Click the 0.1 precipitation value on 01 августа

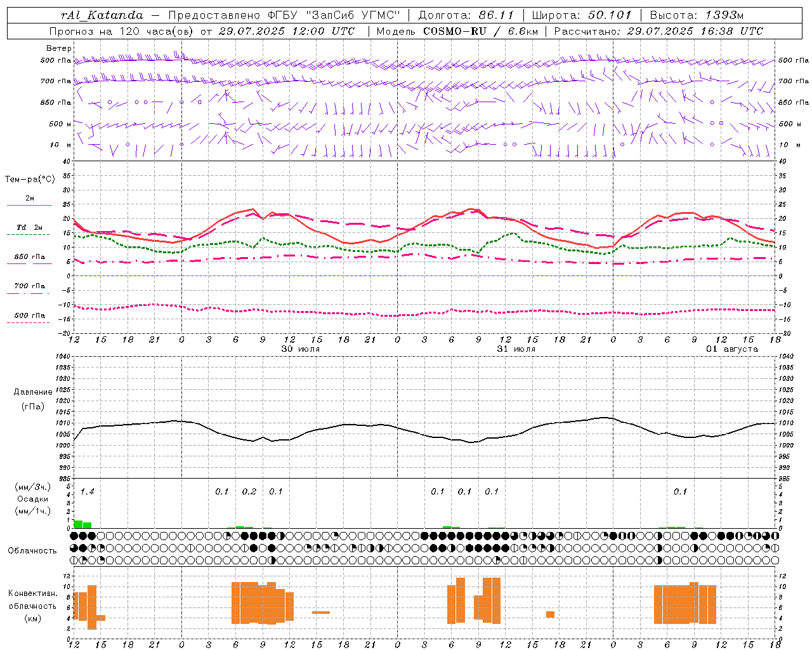tap(680, 492)
